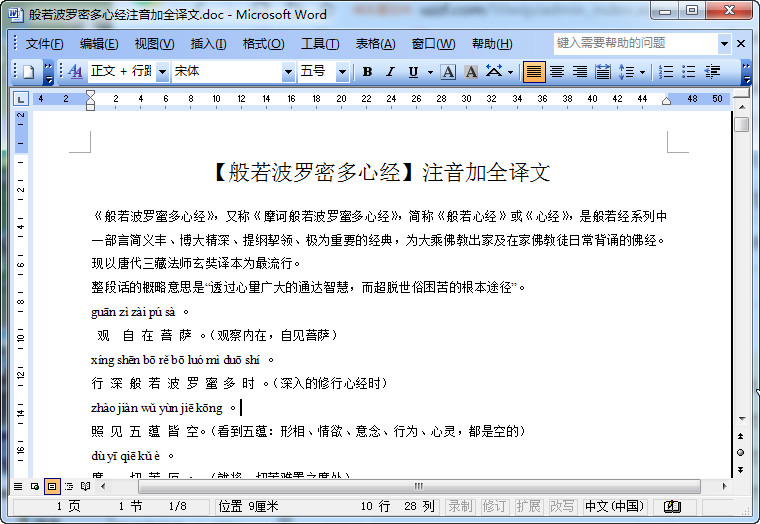Add character border to text
The image size is (760, 524).
tap(448, 72)
